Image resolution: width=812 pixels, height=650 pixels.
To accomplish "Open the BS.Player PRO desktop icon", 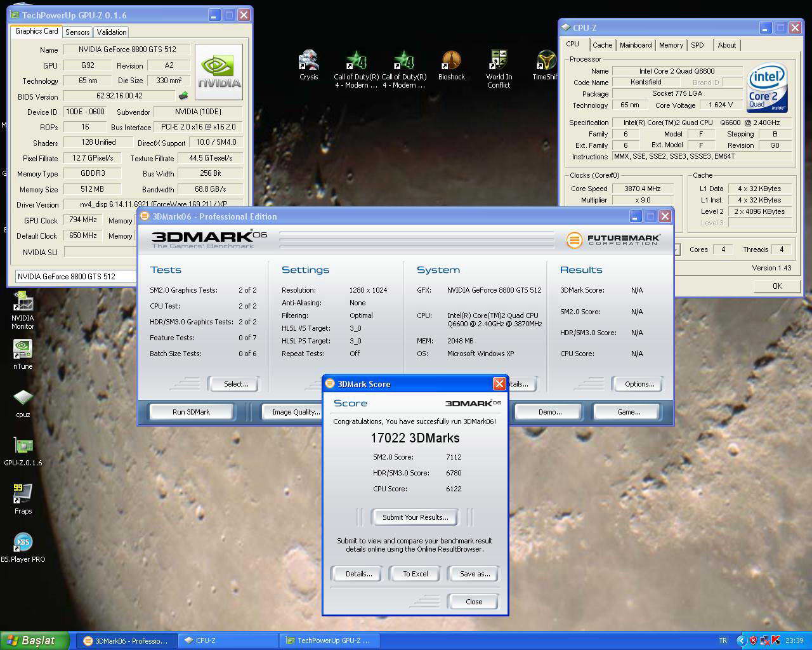I will click(x=23, y=547).
